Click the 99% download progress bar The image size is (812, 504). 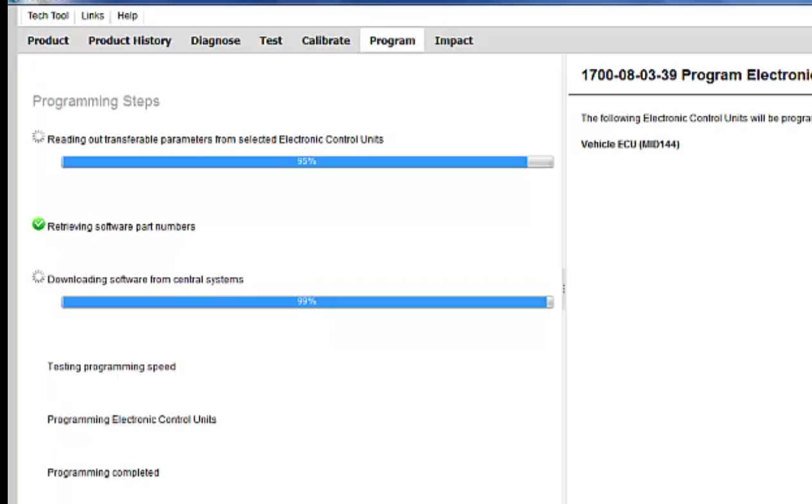307,301
